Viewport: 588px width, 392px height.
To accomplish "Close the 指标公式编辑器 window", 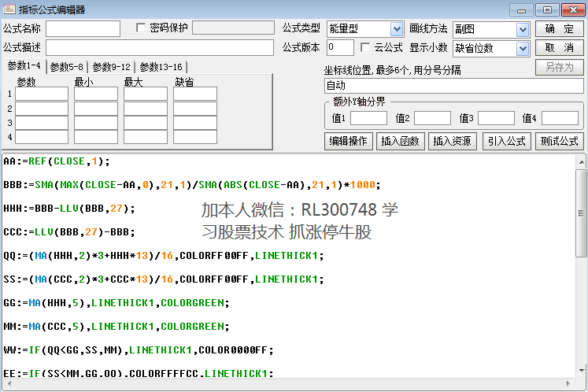I will 573,9.
